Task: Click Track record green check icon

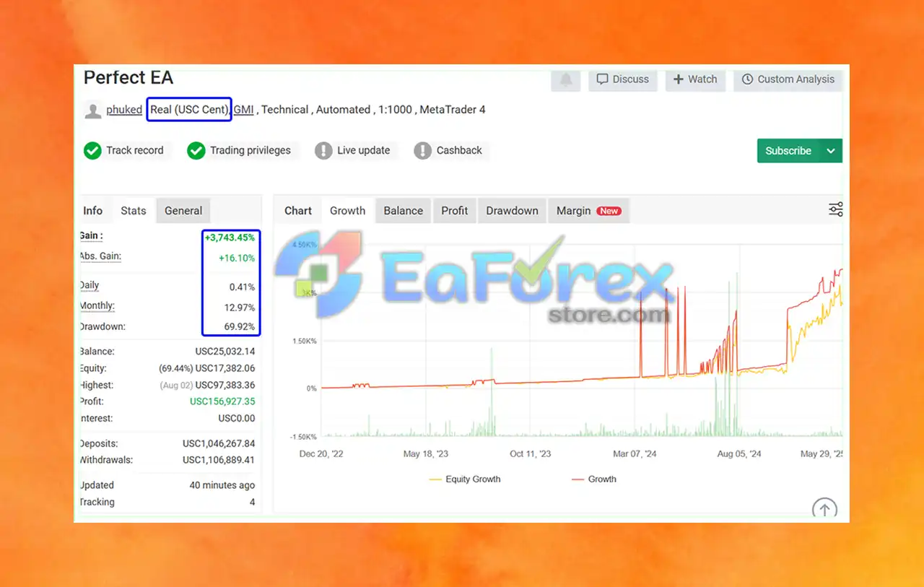Action: [x=92, y=150]
